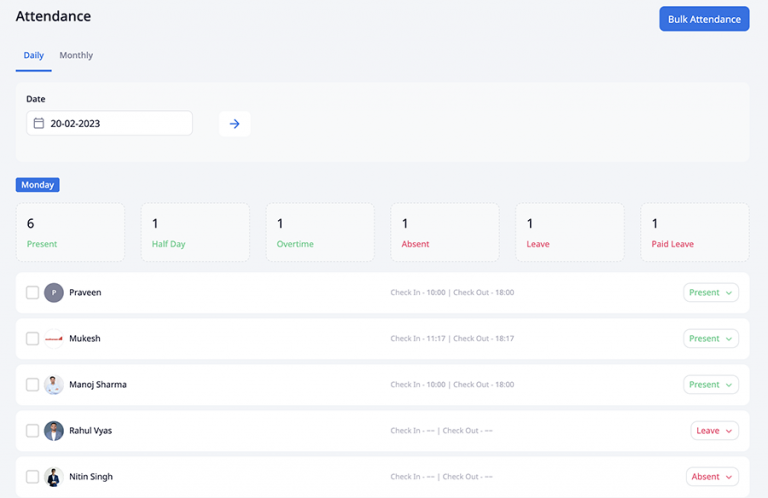Select the Daily tab
This screenshot has height=498, width=768.
tap(34, 56)
